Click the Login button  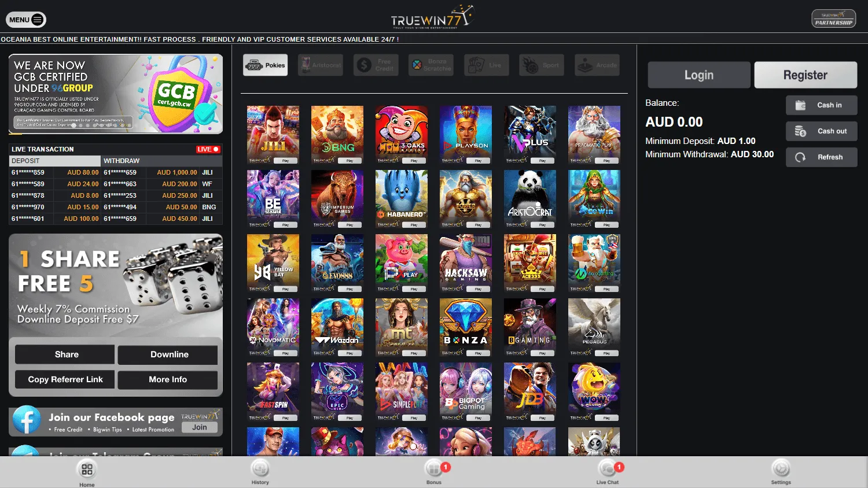point(699,75)
